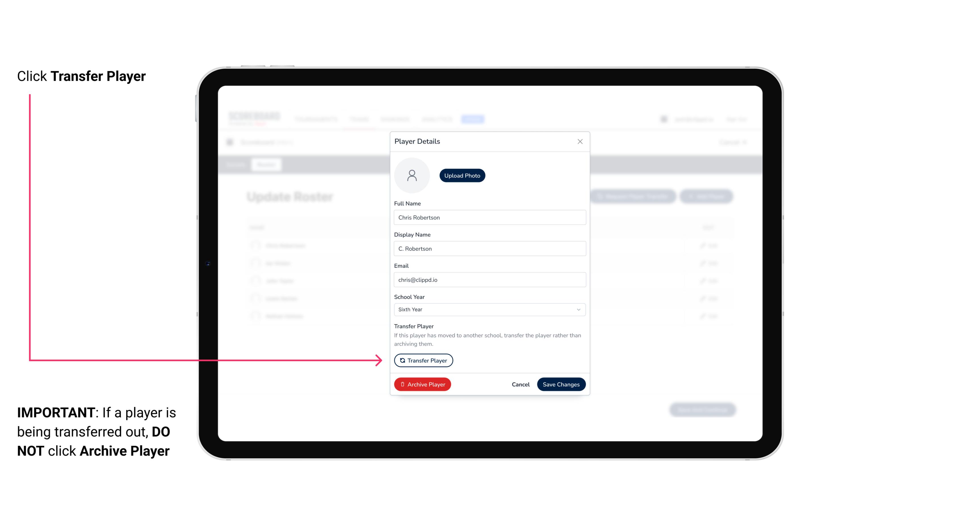The width and height of the screenshot is (980, 527).
Task: Click Save Changes button
Action: click(x=561, y=383)
